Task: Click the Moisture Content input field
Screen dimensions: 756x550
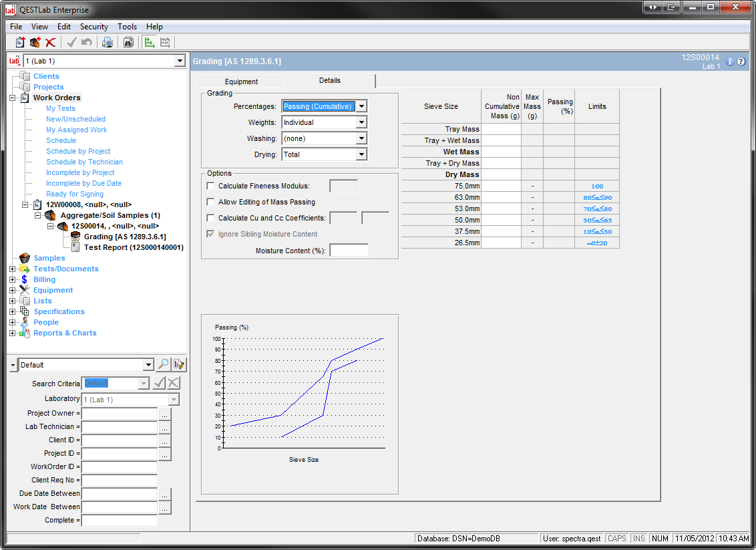Action: (x=349, y=251)
